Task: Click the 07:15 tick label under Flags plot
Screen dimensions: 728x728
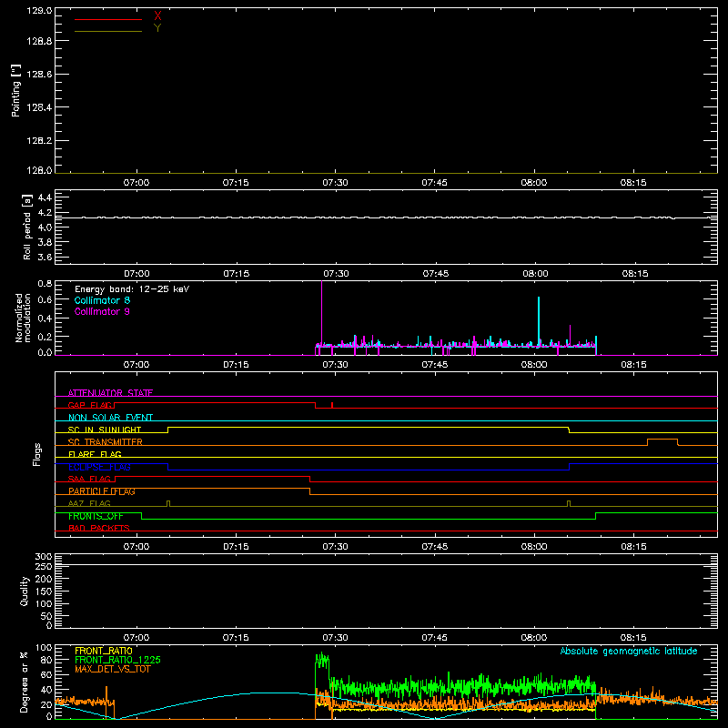Action: click(x=236, y=547)
